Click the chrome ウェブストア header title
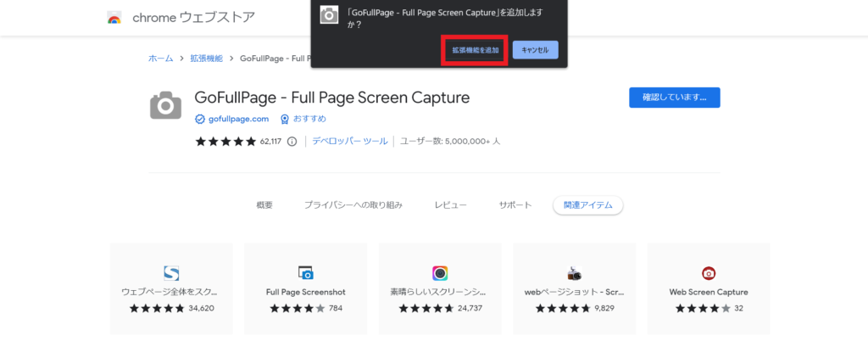Screen dimensions: 868x341 pyautogui.click(x=194, y=18)
